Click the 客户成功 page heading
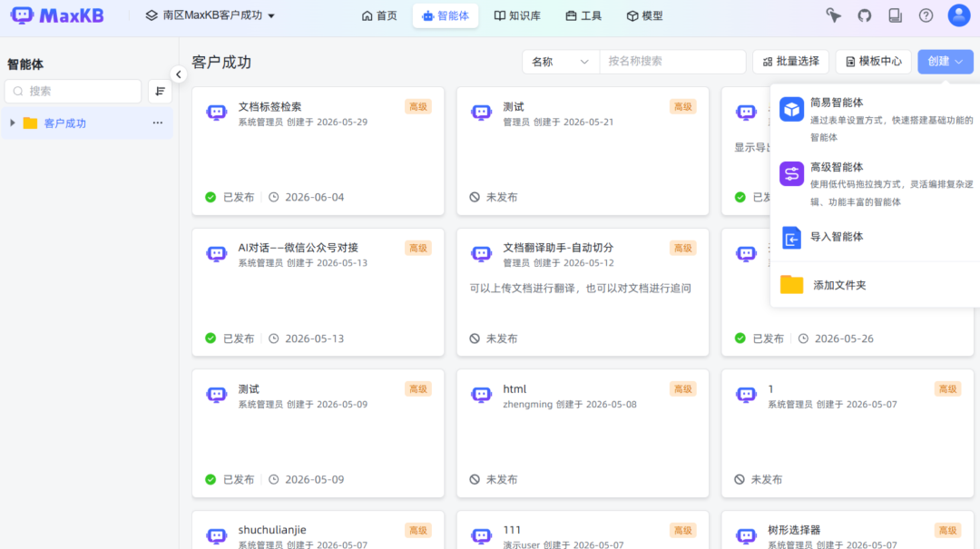 coord(222,63)
